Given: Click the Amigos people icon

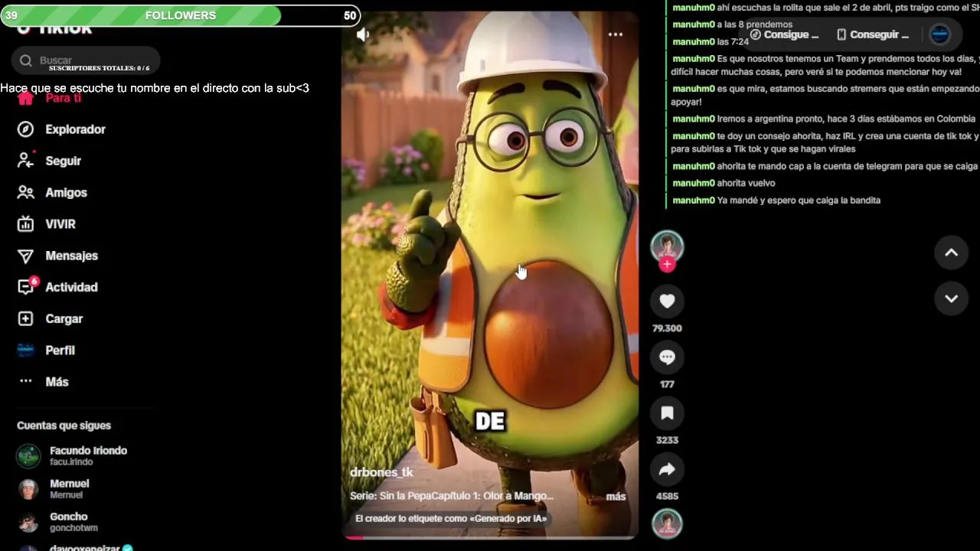Looking at the screenshot, I should 25,193.
